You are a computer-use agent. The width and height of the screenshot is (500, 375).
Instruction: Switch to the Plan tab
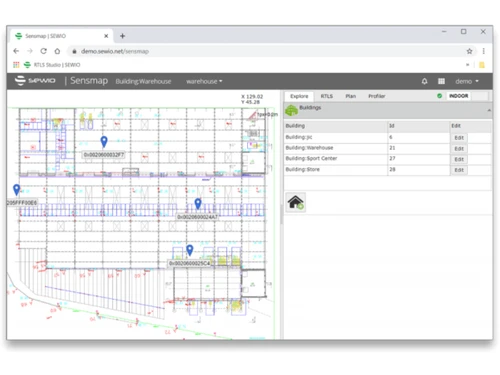tap(351, 96)
